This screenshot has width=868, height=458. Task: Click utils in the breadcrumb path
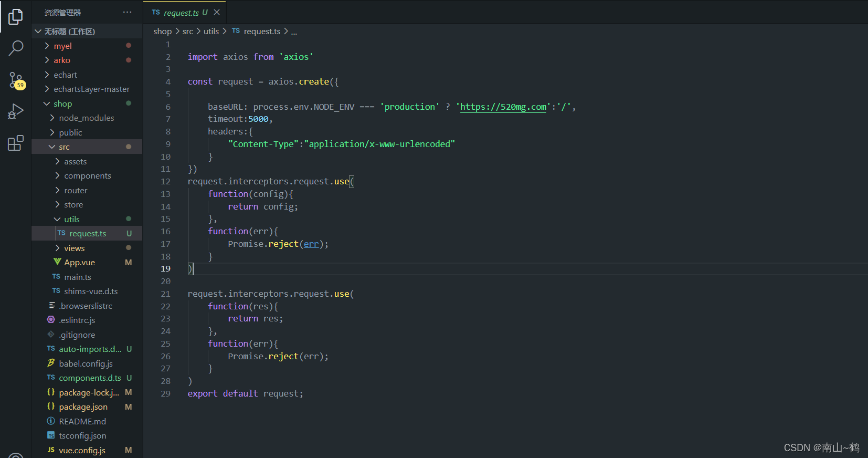[211, 32]
